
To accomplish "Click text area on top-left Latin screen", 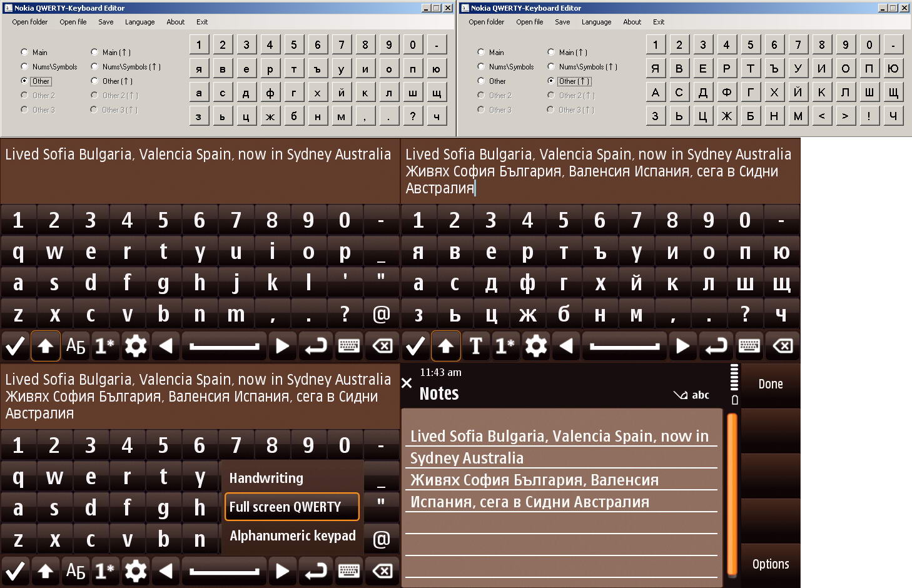I will click(200, 171).
